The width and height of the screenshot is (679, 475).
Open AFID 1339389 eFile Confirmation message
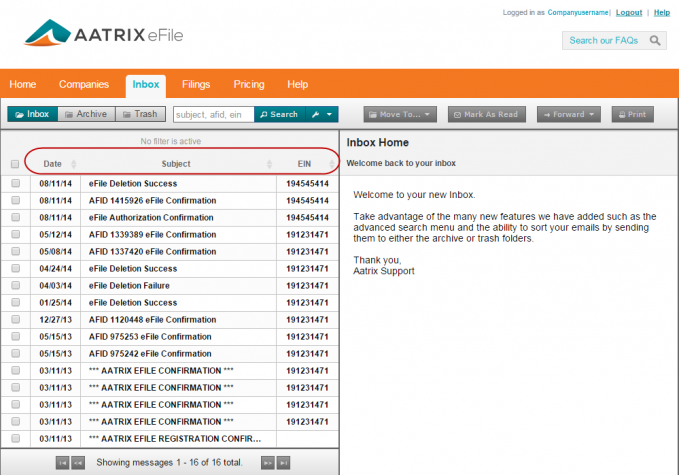point(152,234)
